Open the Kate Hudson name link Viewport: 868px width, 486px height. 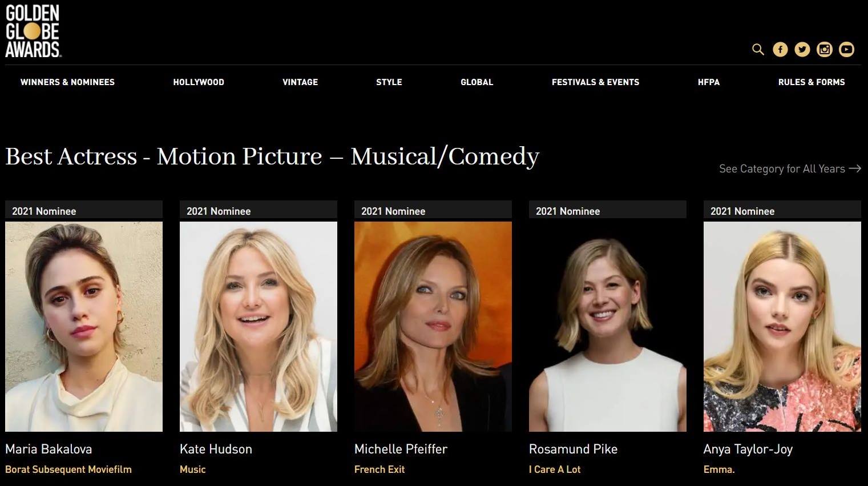point(216,449)
